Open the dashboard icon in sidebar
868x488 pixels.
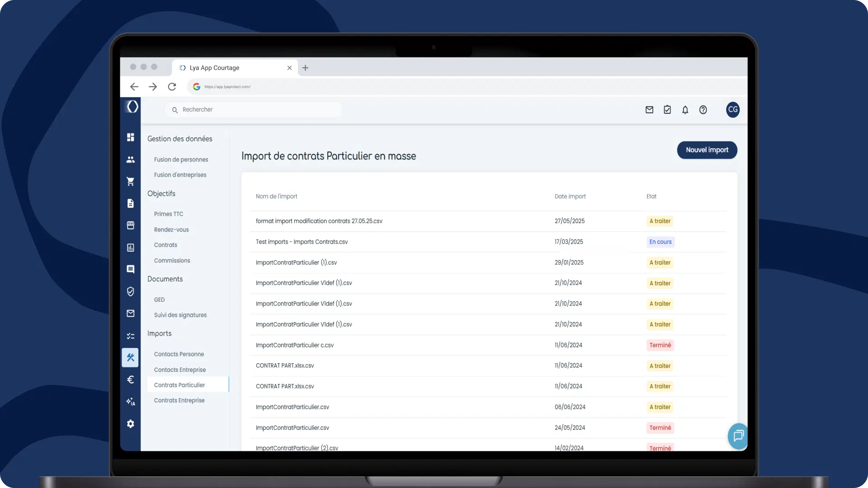click(x=131, y=137)
